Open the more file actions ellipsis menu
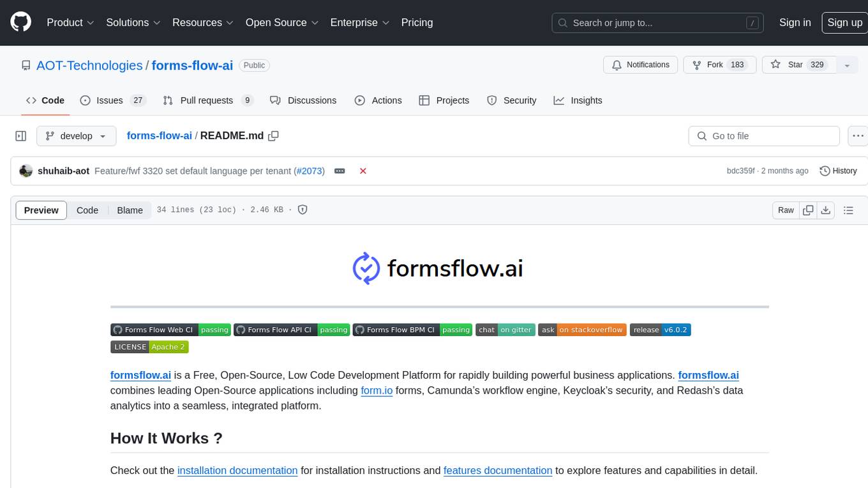868x488 pixels. (x=858, y=136)
